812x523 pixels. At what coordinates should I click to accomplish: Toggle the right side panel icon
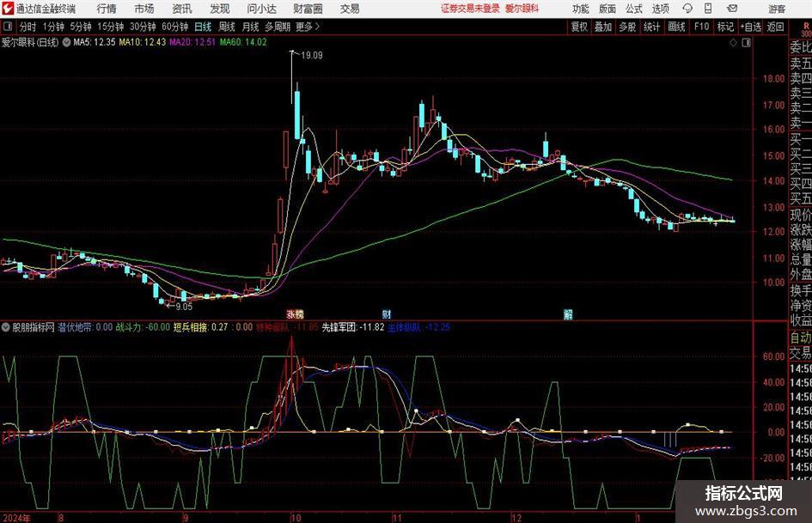746,43
